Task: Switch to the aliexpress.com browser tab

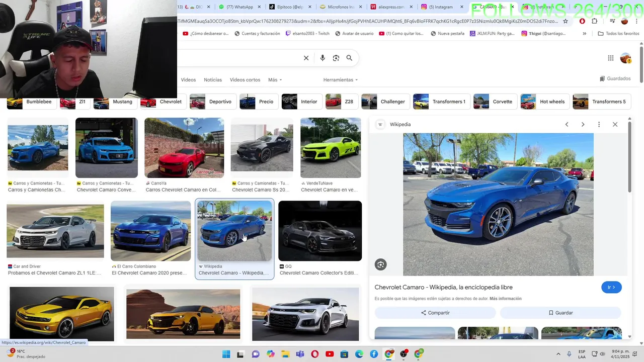Action: tap(390, 7)
